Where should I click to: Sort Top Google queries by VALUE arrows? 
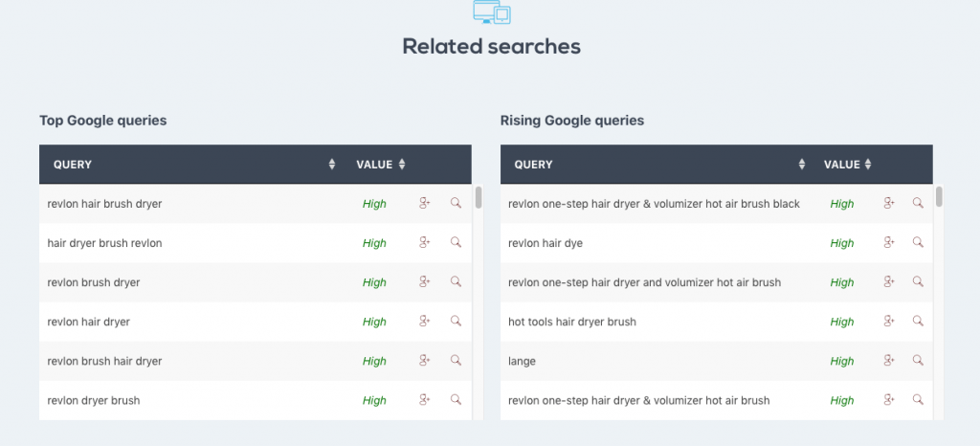pos(402,165)
